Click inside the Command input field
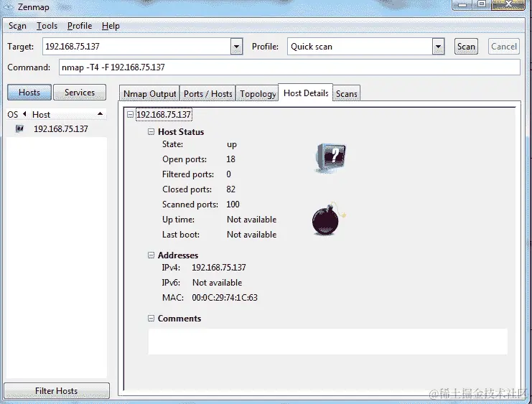The height and width of the screenshot is (404, 532). 289,67
